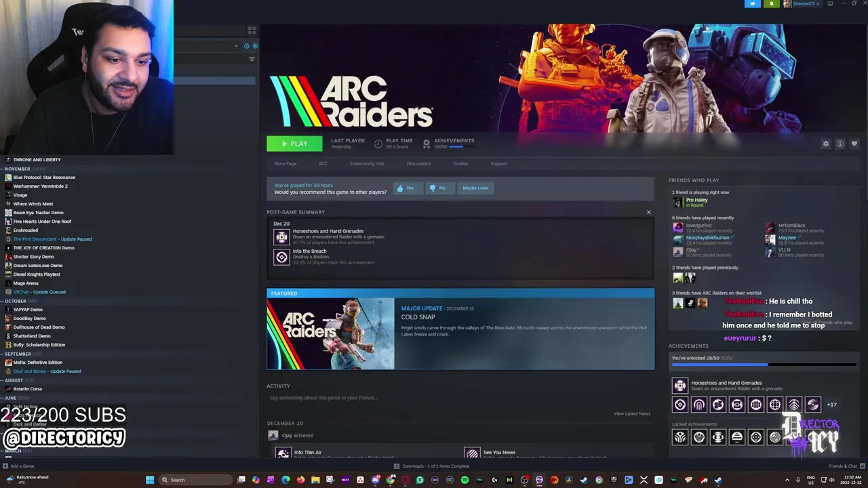Open Horseshoes and Hand Grenades icon in Achievements panel
The image size is (868, 488).
(679, 385)
